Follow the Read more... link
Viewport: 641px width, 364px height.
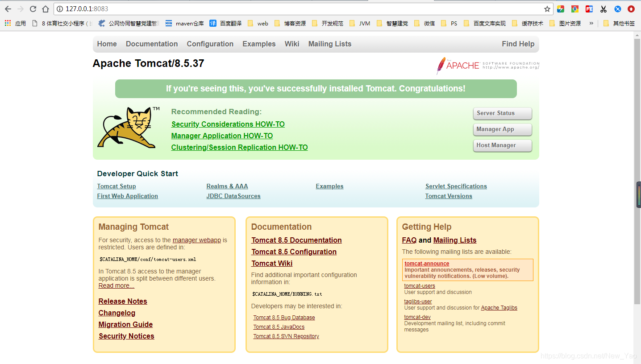point(117,285)
